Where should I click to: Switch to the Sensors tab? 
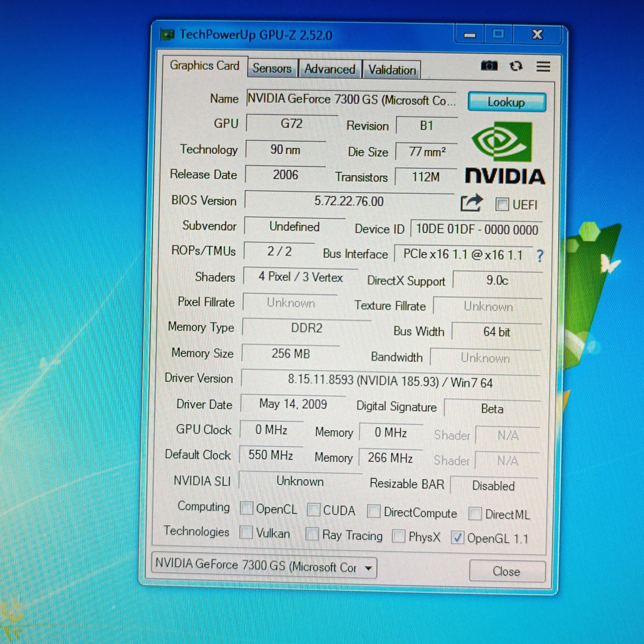click(272, 69)
